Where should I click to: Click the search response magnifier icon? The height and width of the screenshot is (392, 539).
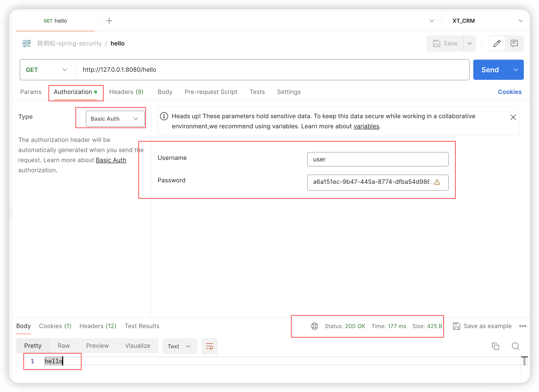[515, 346]
